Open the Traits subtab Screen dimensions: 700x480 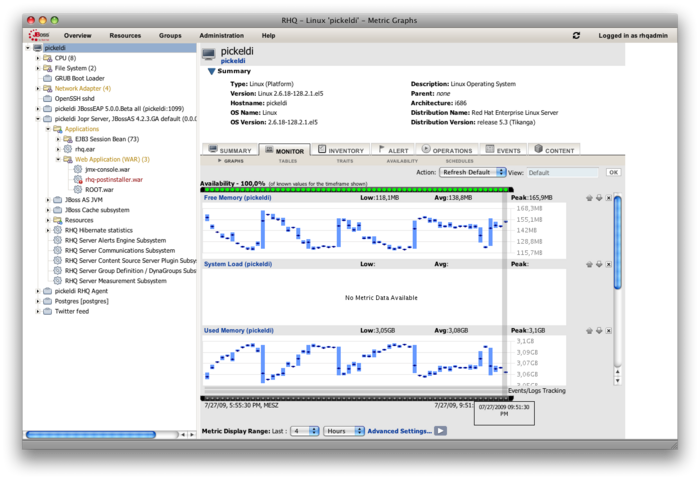(x=345, y=161)
